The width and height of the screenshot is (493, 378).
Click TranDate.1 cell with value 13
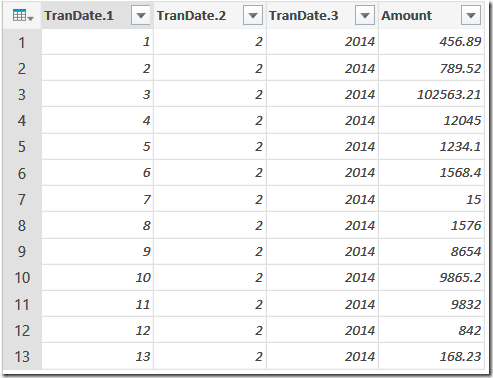coord(97,356)
